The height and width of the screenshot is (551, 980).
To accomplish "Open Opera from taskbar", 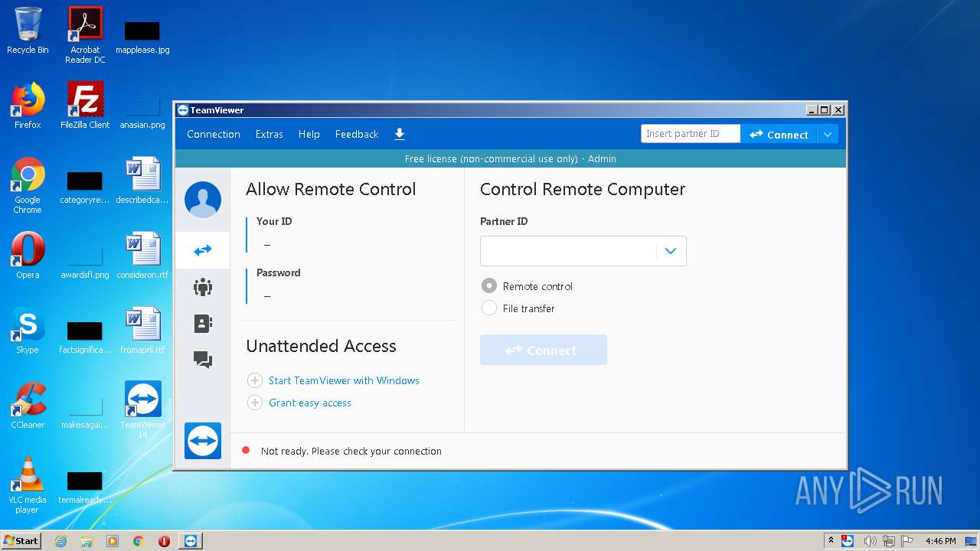I will (x=164, y=541).
